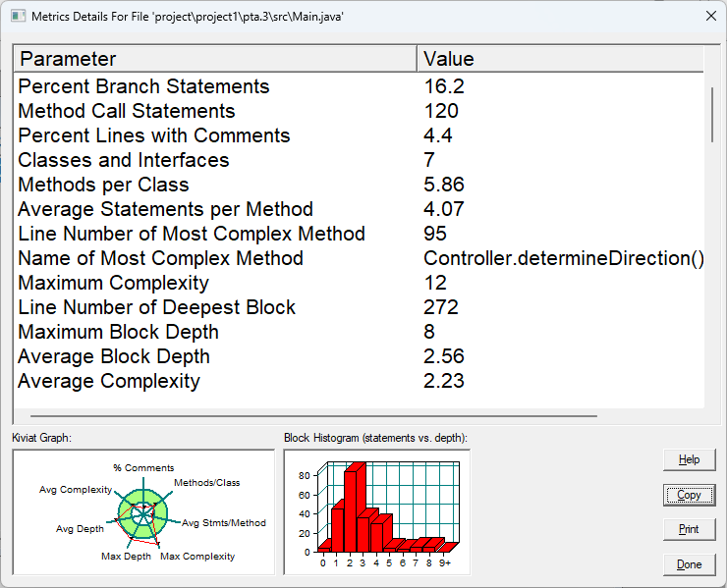Click the value 16.2
The image size is (727, 588).
click(444, 86)
